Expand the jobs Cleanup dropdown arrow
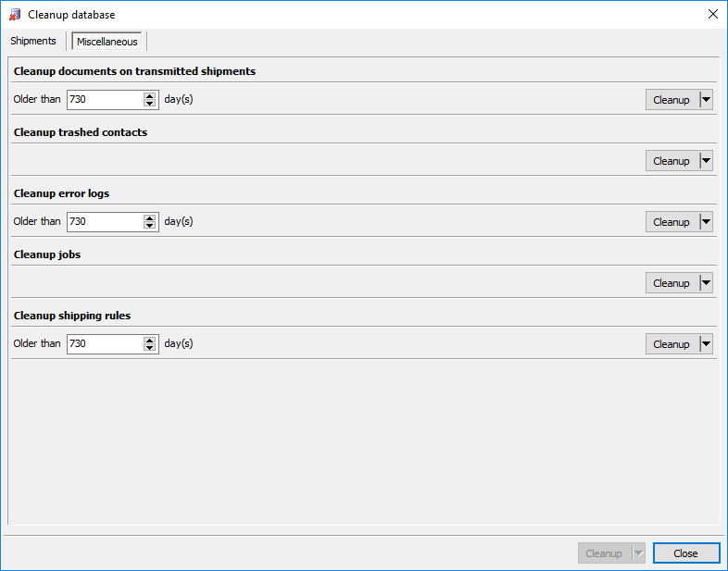This screenshot has height=571, width=728. (706, 283)
